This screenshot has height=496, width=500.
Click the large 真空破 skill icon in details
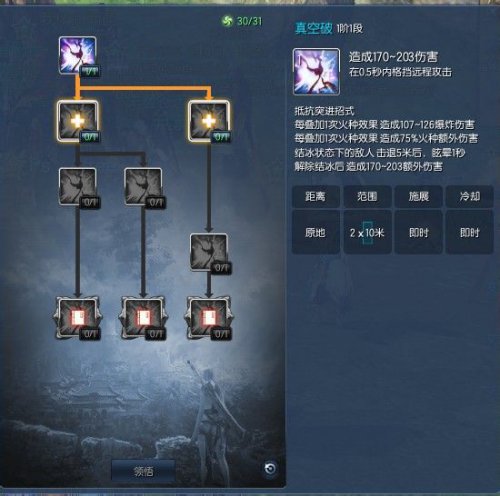316,72
